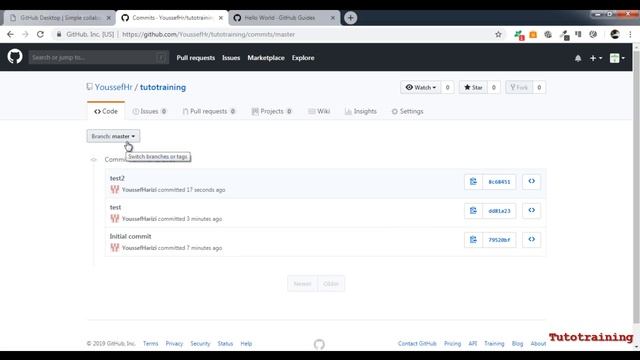Switch to the repository Pull requests tab
This screenshot has width=640, height=360.
(209, 111)
